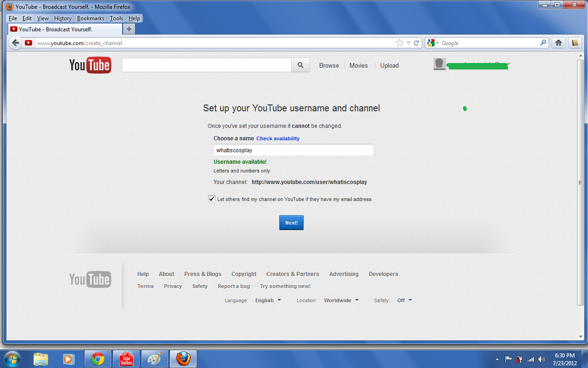
Task: Click the YouTube logo in the header
Action: 90,65
